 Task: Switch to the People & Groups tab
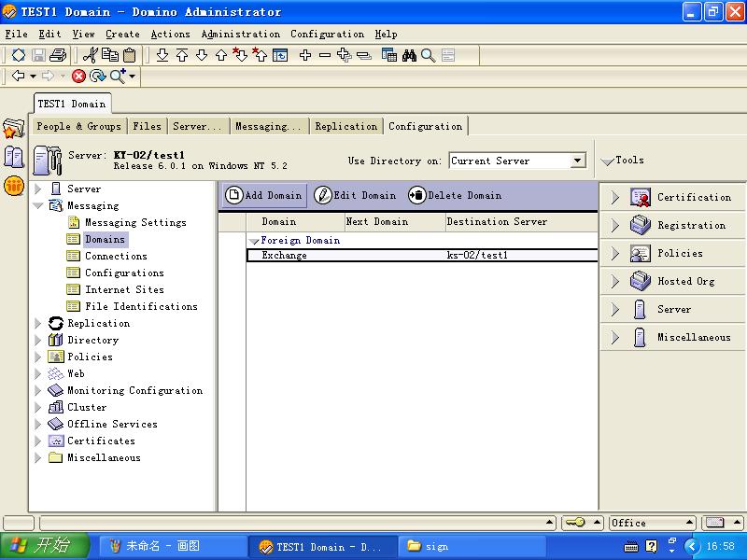(x=79, y=127)
